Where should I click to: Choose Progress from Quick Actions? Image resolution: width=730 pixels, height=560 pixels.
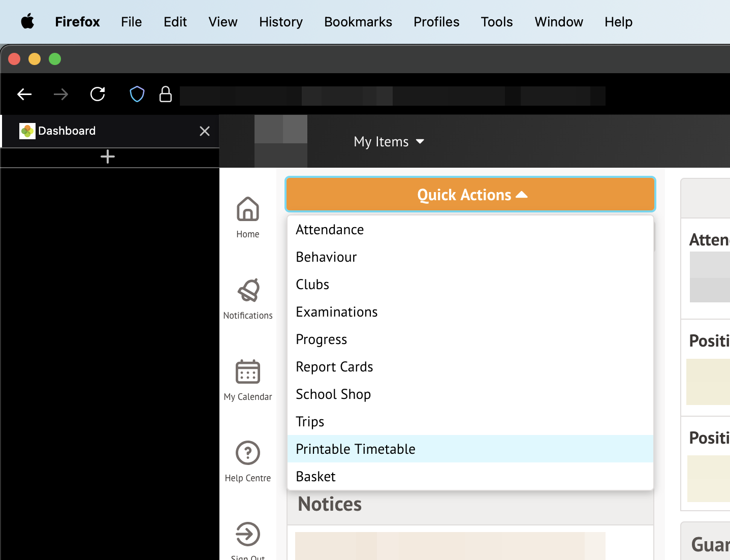[x=470, y=339]
